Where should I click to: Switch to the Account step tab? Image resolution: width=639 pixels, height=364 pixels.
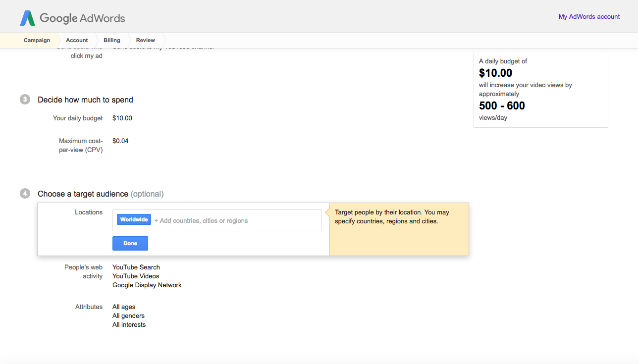coord(77,40)
